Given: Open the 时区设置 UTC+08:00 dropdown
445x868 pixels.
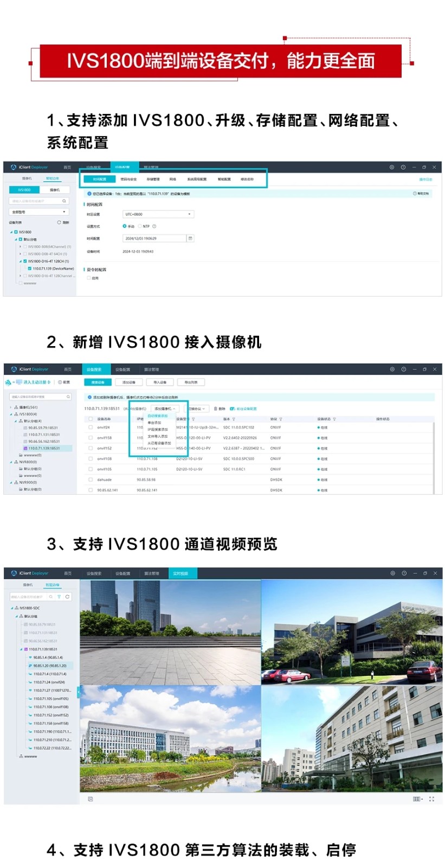Looking at the screenshot, I should coord(158,214).
